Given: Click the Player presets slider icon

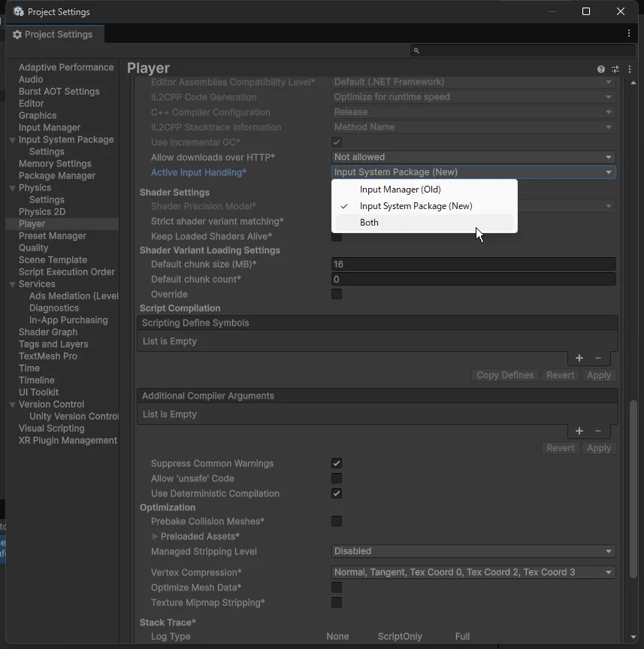Looking at the screenshot, I should pos(615,69).
